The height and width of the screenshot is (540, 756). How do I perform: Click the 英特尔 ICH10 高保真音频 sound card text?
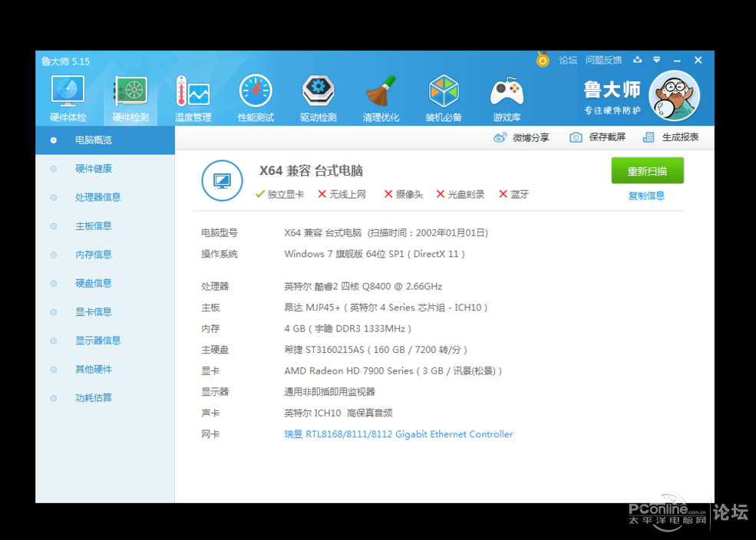[338, 413]
